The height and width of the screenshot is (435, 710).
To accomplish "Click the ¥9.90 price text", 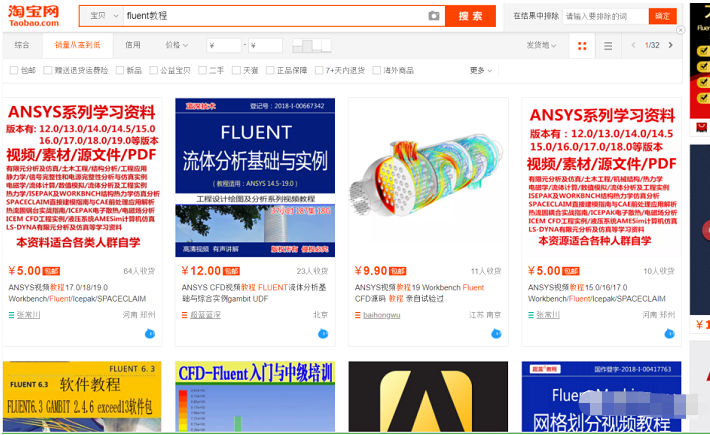I will point(371,271).
